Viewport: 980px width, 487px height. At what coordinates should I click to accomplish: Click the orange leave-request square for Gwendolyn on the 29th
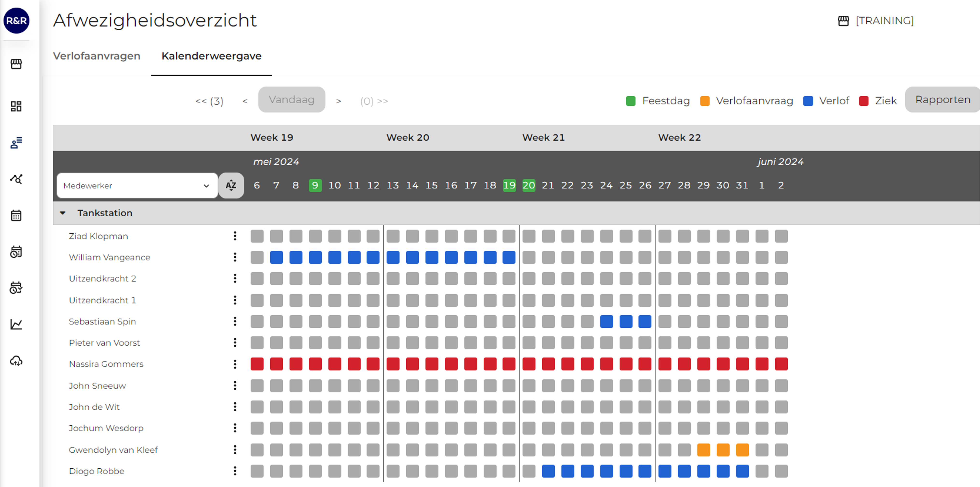(x=703, y=450)
